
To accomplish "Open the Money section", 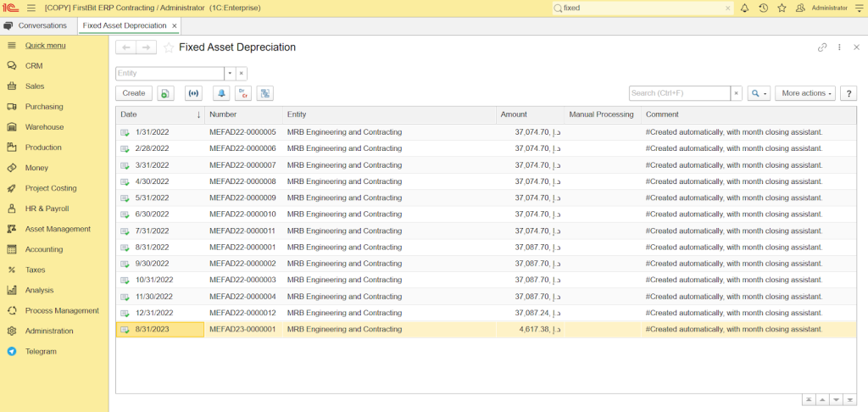I will (x=36, y=168).
